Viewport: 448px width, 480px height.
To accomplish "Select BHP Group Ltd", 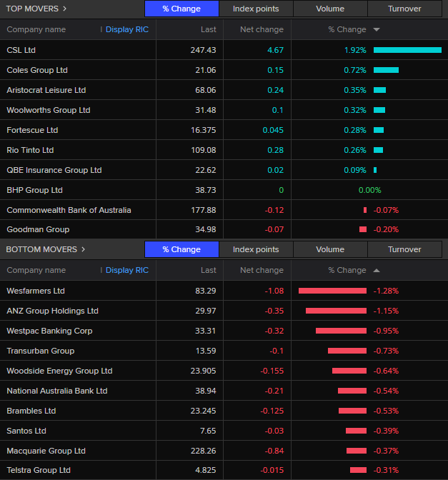I will [x=34, y=190].
